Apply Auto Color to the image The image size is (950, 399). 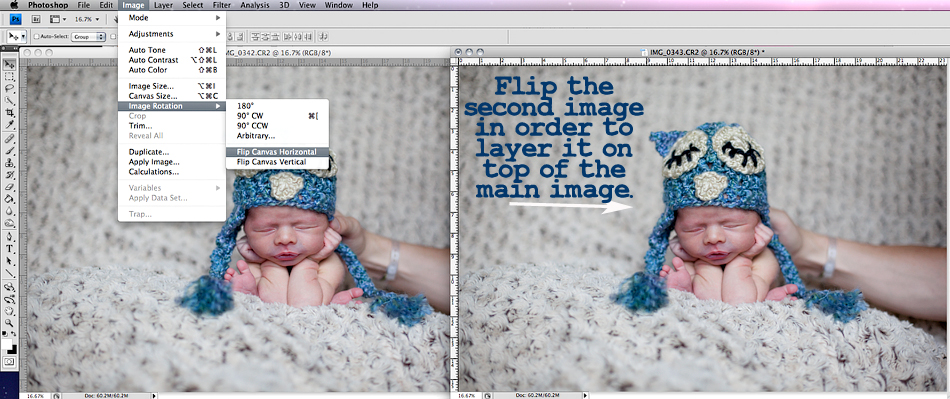pos(172,70)
